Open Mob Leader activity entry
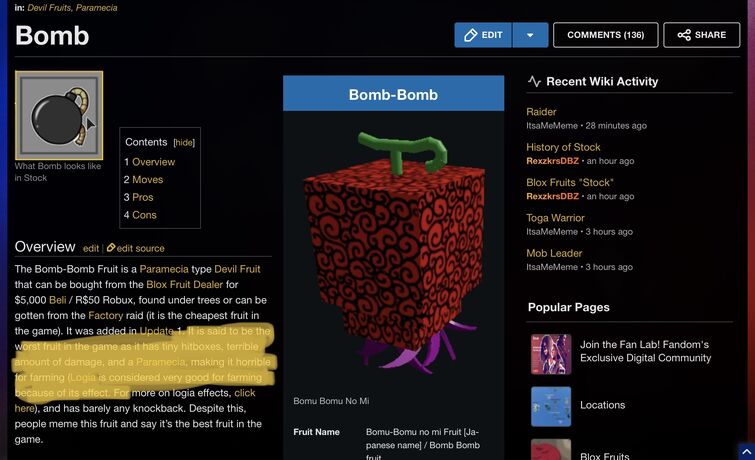The width and height of the screenshot is (755, 460). click(554, 253)
